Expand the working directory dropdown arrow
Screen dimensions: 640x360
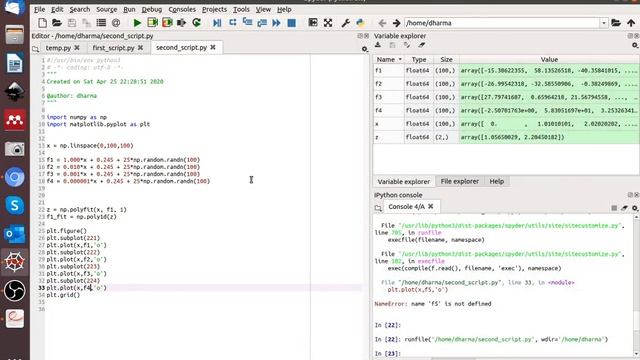pyautogui.click(x=604, y=23)
